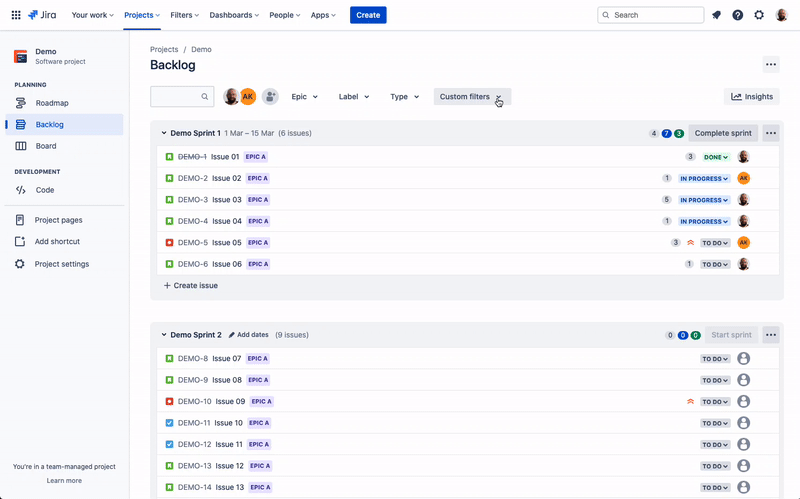Viewport: 800px width, 499px height.
Task: Click the assignee avatar on DEMO-6
Action: click(x=744, y=264)
